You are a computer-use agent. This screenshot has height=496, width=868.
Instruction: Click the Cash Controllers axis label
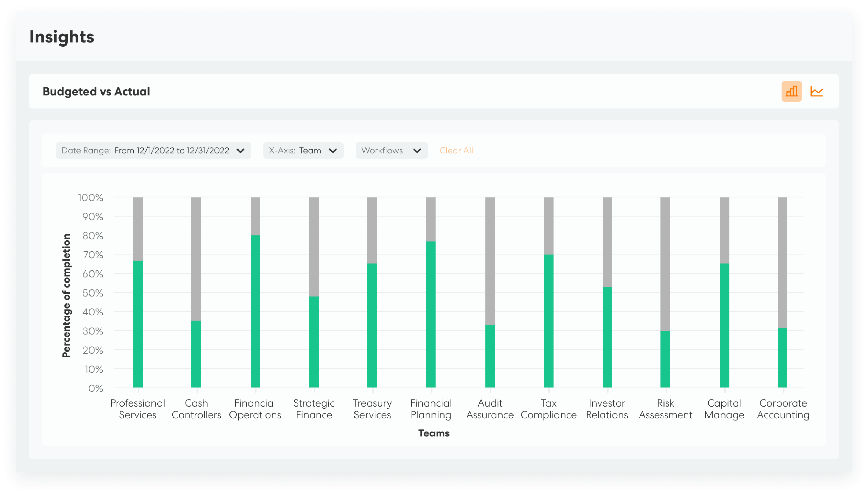196,409
